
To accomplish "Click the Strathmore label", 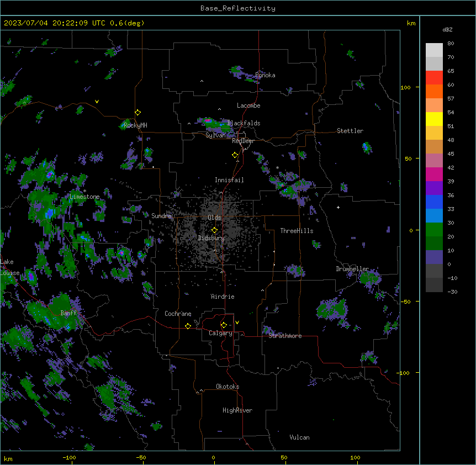I will (x=285, y=336).
